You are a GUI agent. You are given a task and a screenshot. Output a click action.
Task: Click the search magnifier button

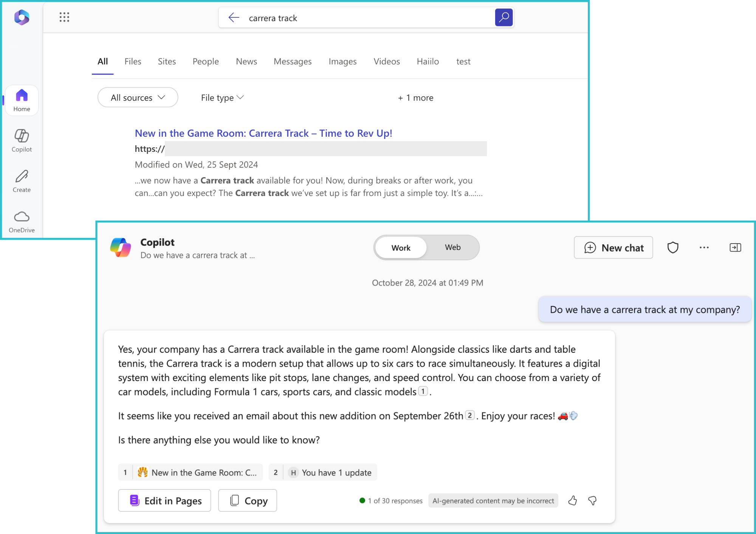[503, 17]
